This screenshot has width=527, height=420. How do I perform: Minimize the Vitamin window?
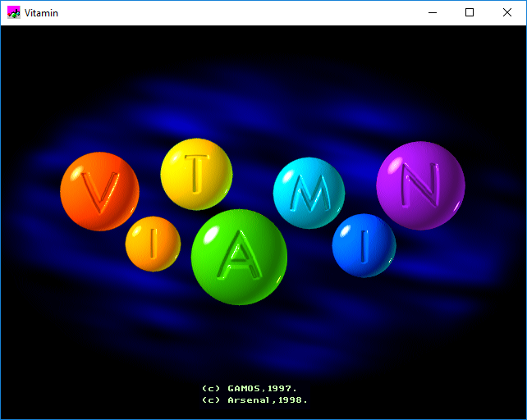[x=432, y=13]
